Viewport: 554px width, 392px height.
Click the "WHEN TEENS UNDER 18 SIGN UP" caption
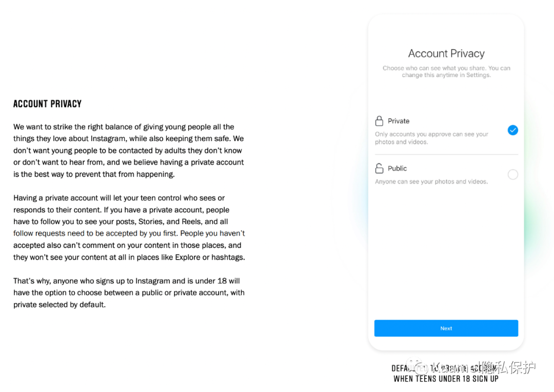click(x=446, y=379)
